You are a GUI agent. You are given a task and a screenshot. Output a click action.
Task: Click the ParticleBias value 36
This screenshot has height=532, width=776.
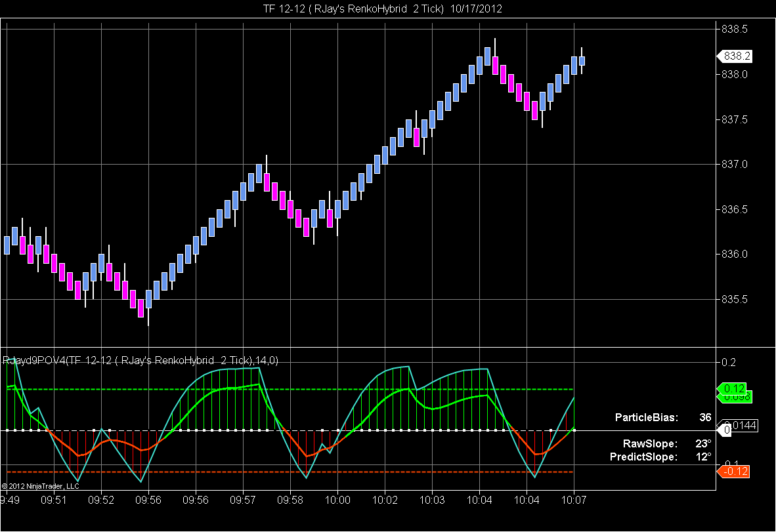tap(705, 417)
